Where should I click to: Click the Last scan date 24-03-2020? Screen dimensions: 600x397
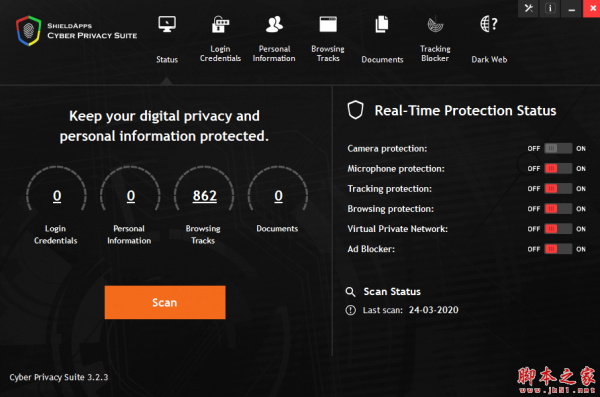[434, 310]
